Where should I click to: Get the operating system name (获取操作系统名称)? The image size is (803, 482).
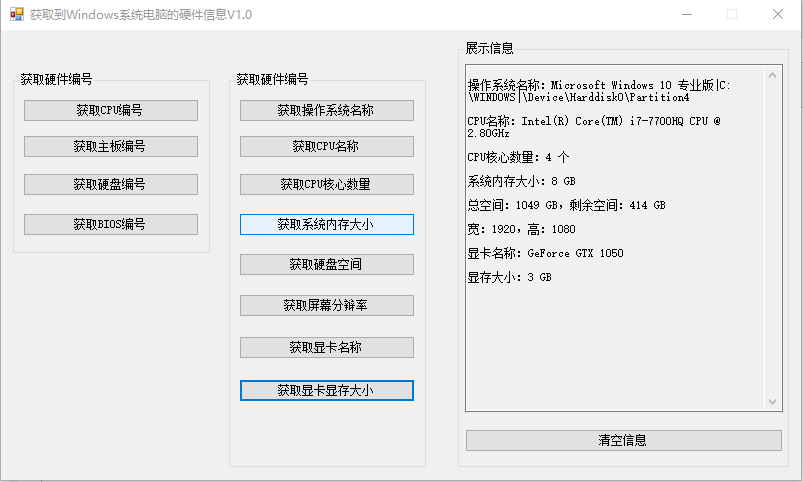(x=327, y=110)
